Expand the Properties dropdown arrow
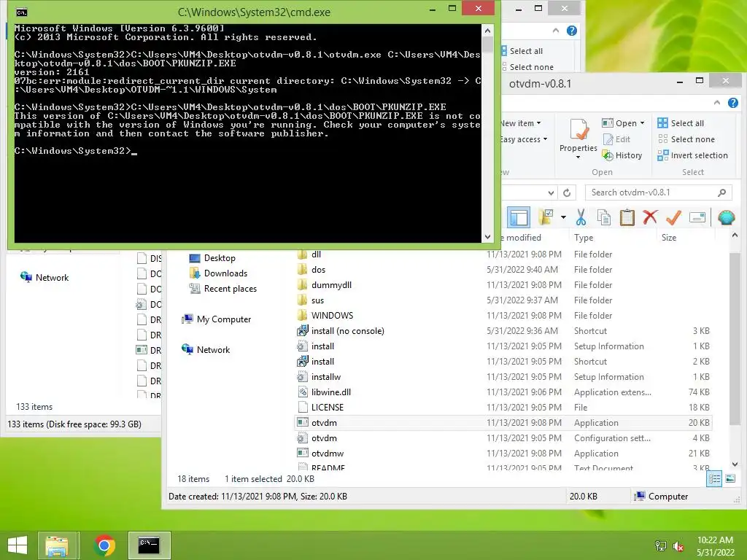The image size is (747, 560). (578, 157)
